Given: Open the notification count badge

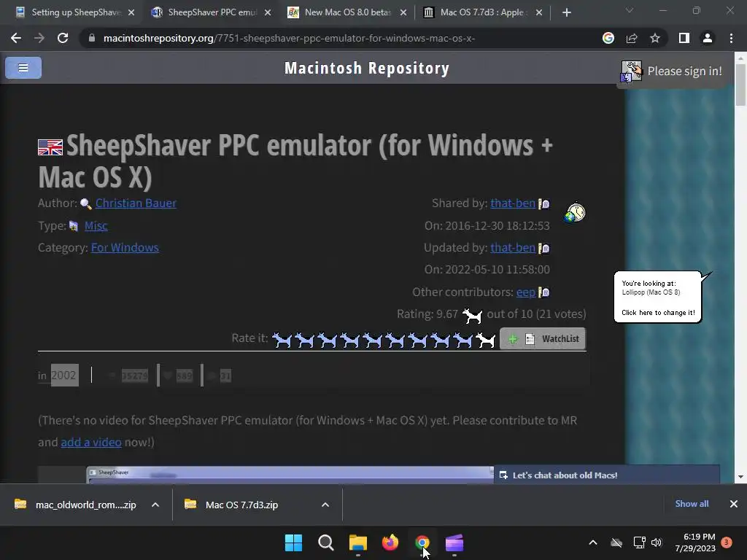Looking at the screenshot, I should (727, 542).
